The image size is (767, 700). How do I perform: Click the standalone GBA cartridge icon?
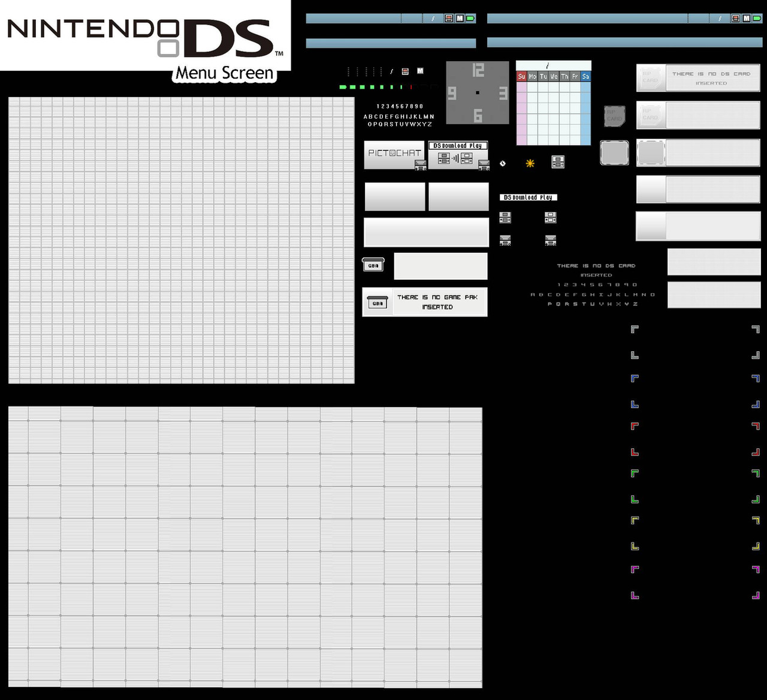tap(373, 264)
